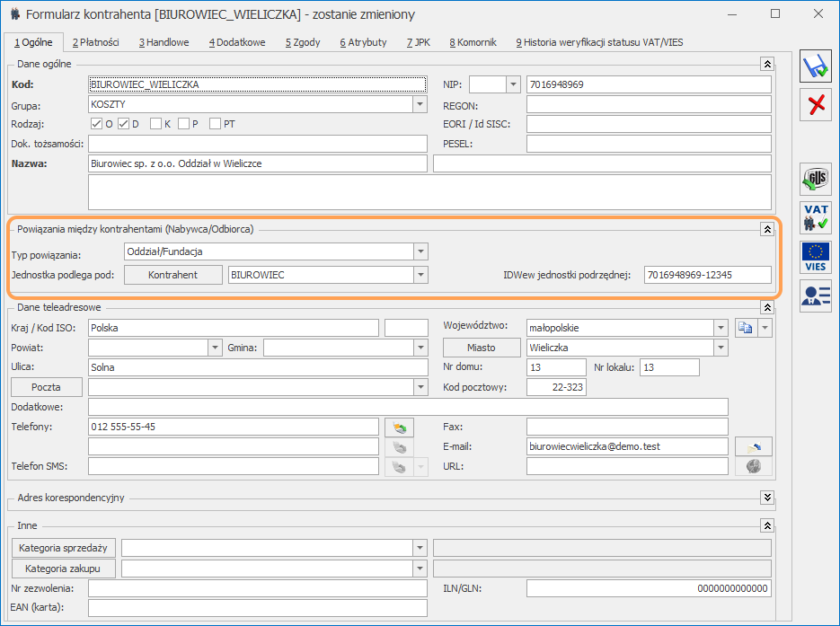Click the IDWew jednostki podrzędnej field
Image resolution: width=840 pixels, height=626 pixels.
708,275
